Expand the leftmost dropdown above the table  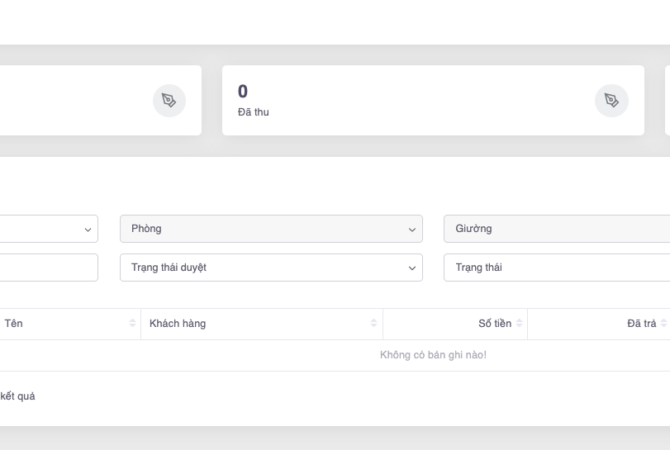point(48,229)
